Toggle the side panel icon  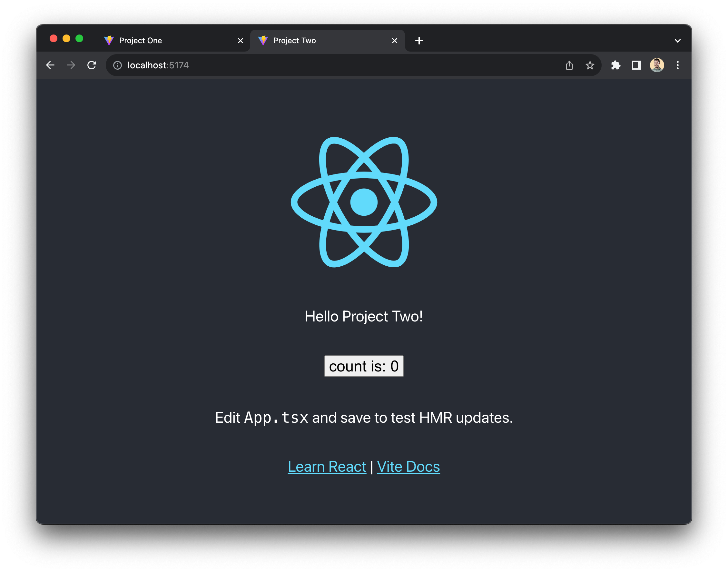coord(636,65)
